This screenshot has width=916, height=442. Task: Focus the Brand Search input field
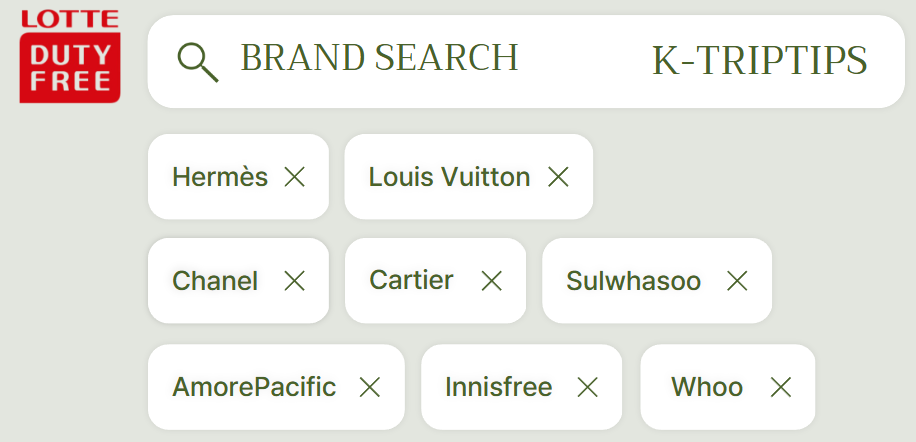[x=380, y=59]
